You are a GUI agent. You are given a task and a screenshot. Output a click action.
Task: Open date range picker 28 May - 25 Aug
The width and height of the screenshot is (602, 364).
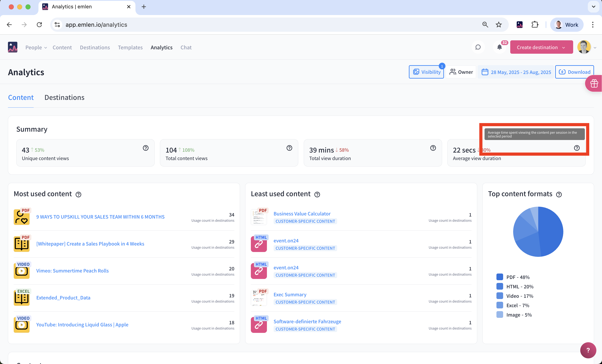[516, 72]
